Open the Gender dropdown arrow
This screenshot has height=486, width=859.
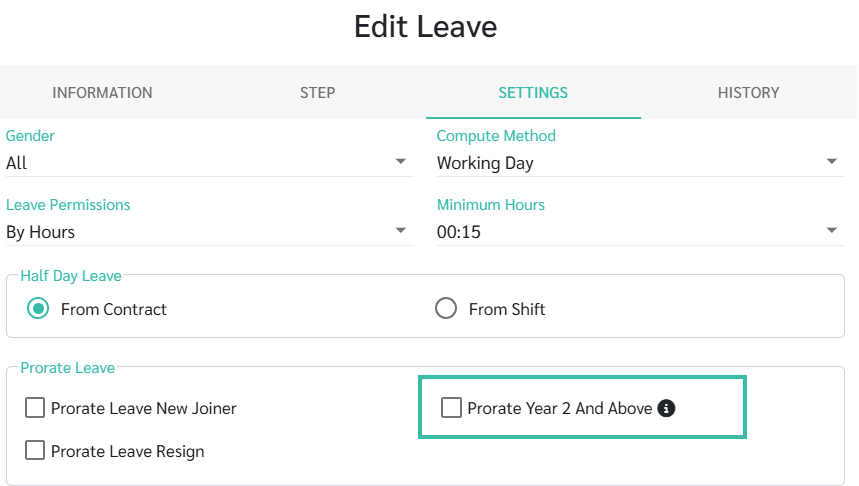(401, 162)
